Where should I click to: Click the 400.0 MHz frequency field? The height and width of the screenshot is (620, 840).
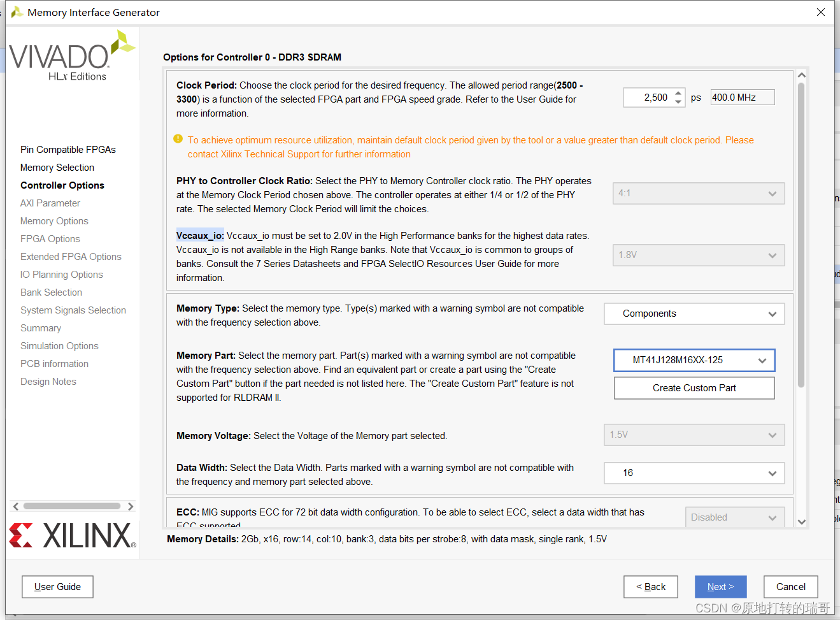[x=743, y=97]
